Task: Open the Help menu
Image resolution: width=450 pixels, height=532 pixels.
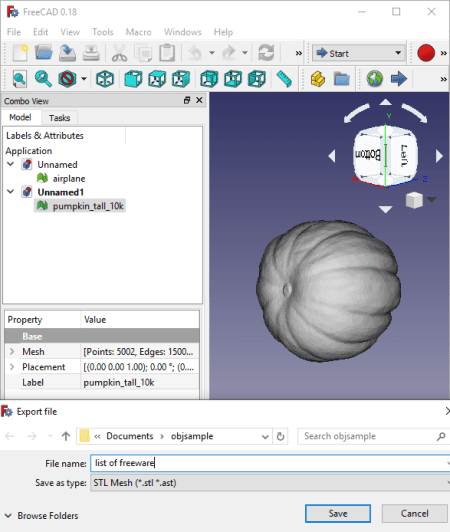Action: 223,32
